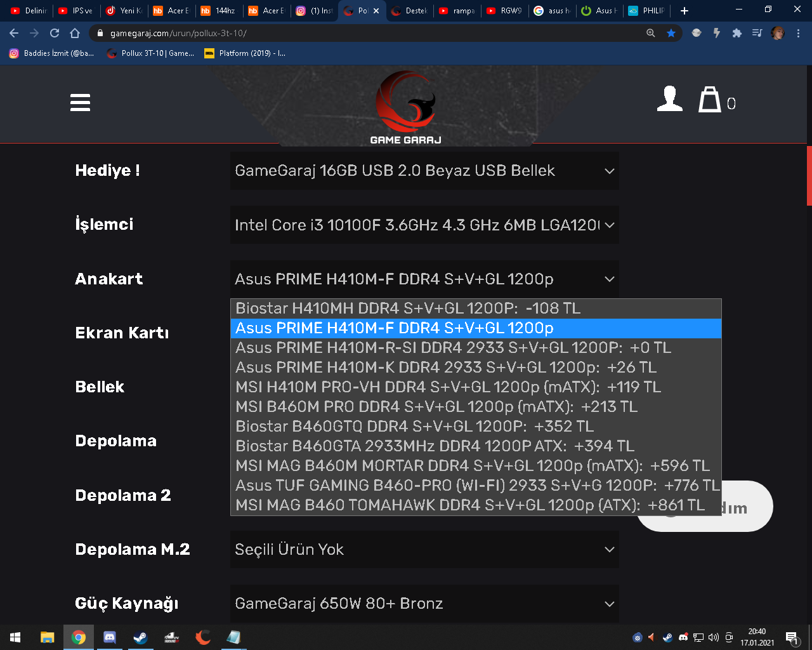Expand the İşlemci processor dropdown

(424, 225)
